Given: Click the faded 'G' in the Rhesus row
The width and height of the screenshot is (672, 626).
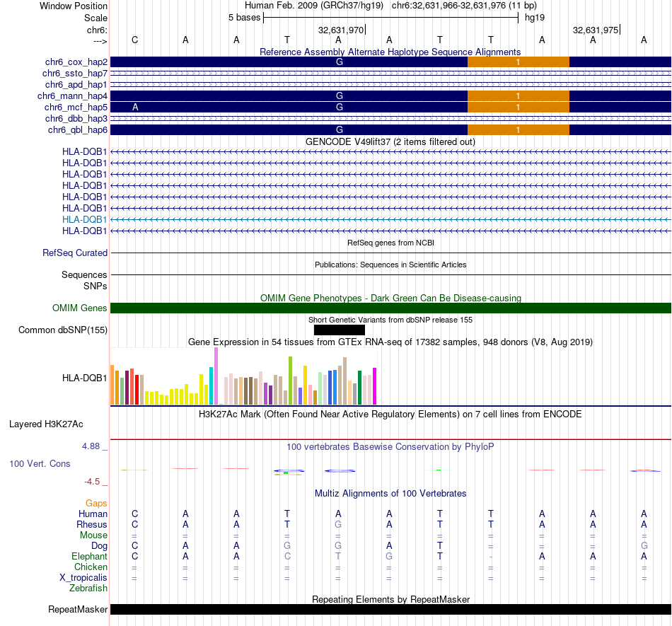Looking at the screenshot, I should [x=338, y=524].
